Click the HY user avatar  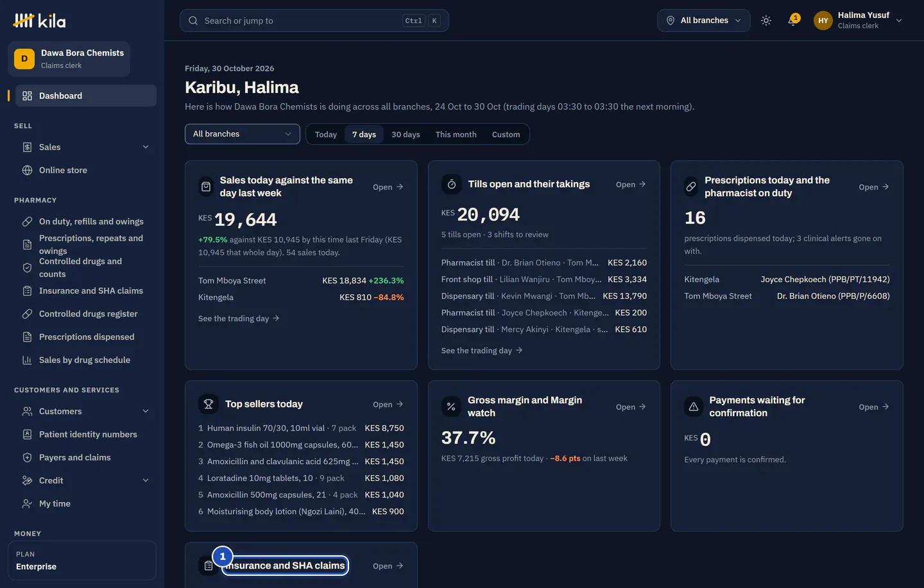coord(823,21)
